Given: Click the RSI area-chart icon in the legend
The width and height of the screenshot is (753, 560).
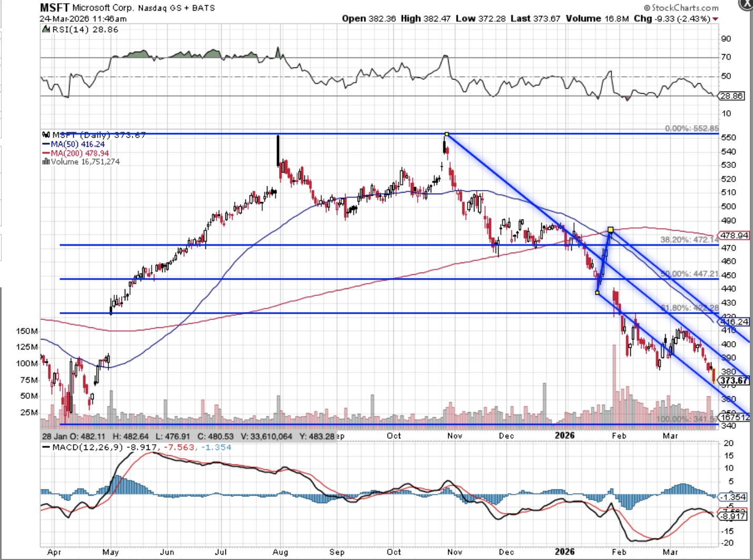Looking at the screenshot, I should [46, 30].
